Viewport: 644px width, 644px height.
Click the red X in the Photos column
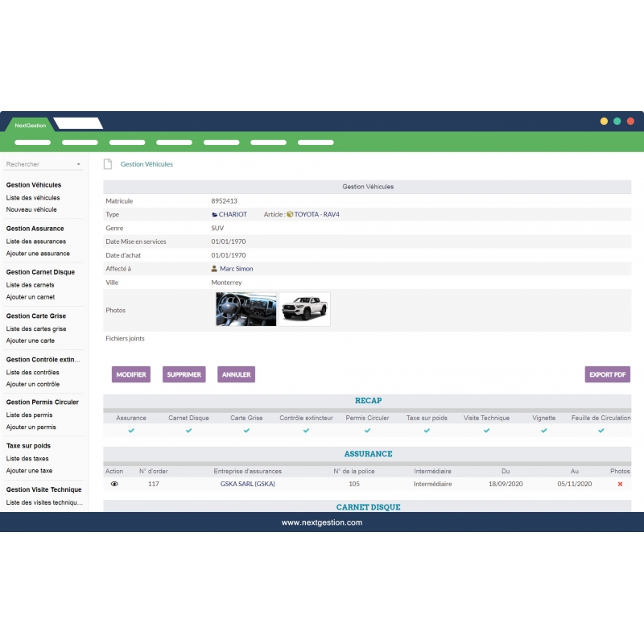click(x=618, y=483)
